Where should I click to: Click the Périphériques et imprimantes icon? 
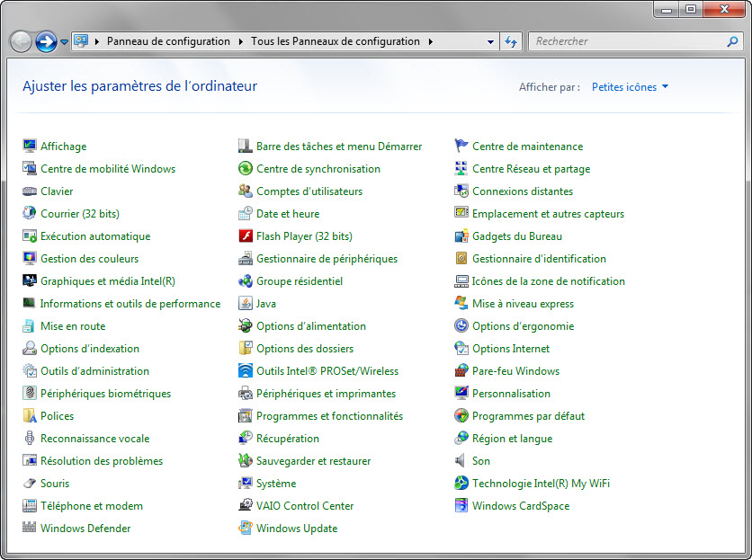click(x=245, y=393)
